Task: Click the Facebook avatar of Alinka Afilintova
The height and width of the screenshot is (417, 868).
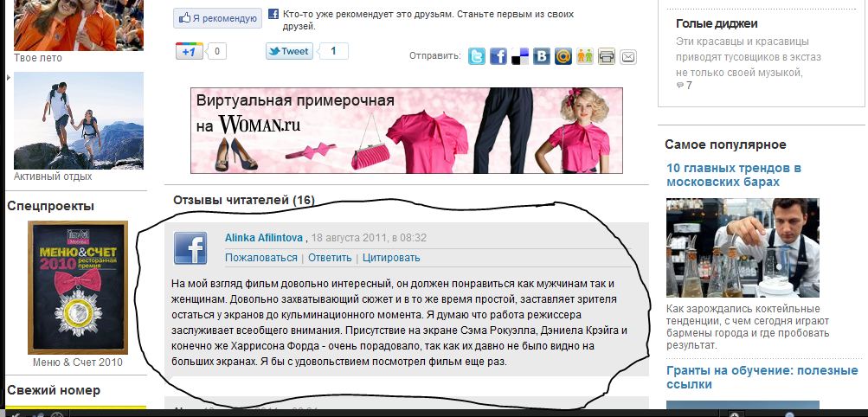Action: 190,247
